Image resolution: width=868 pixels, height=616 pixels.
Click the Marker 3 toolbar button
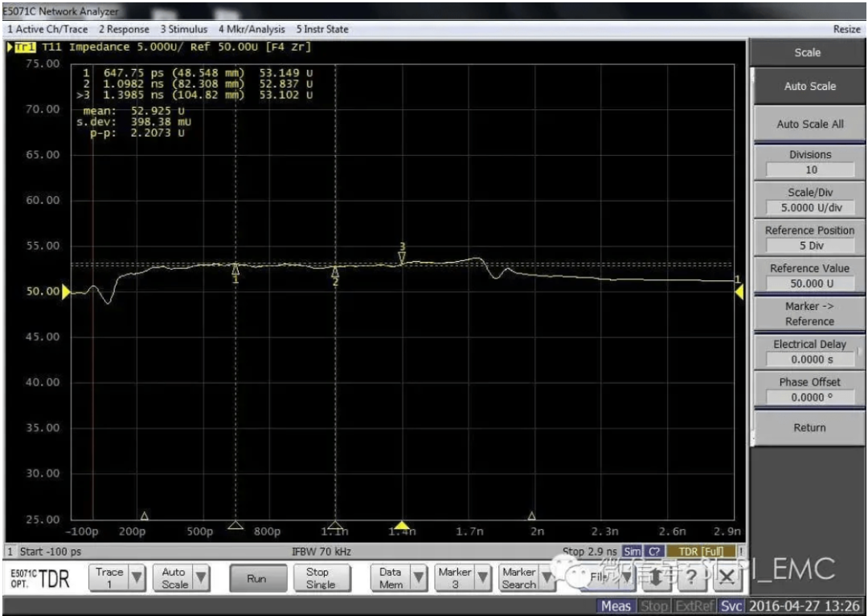click(x=455, y=578)
